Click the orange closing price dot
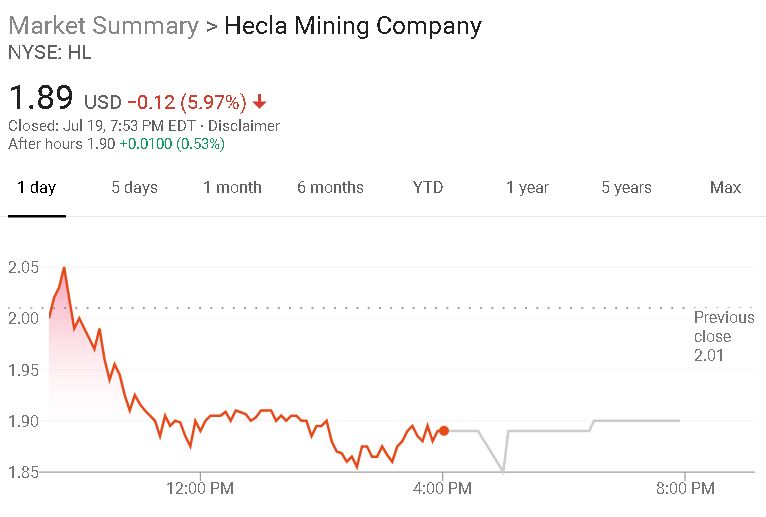Image resolution: width=766 pixels, height=517 pixels. point(444,430)
